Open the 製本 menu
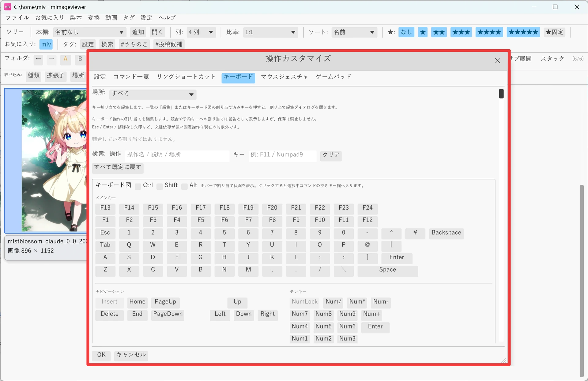The width and height of the screenshot is (588, 381). pyautogui.click(x=76, y=18)
